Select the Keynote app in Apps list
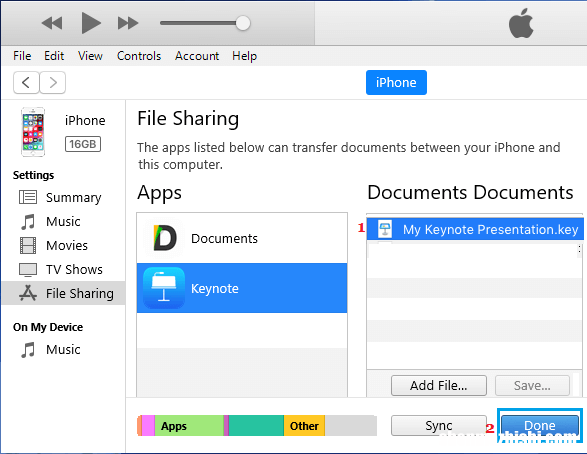Viewport: 587px width, 454px height. 242,288
